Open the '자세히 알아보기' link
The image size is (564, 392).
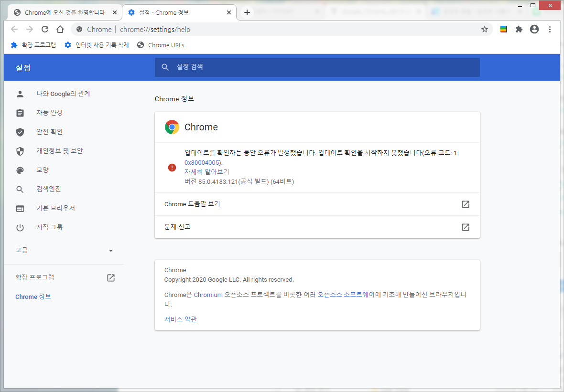[x=207, y=172]
